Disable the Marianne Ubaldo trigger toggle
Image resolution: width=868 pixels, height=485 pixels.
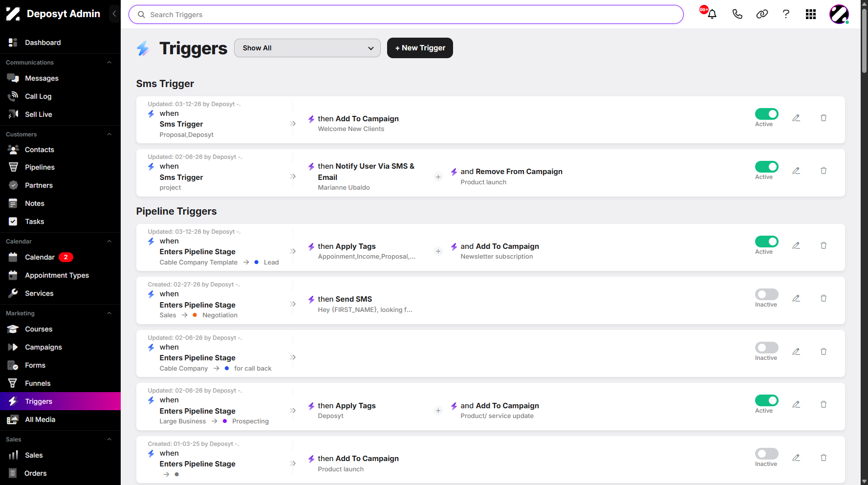(x=767, y=167)
